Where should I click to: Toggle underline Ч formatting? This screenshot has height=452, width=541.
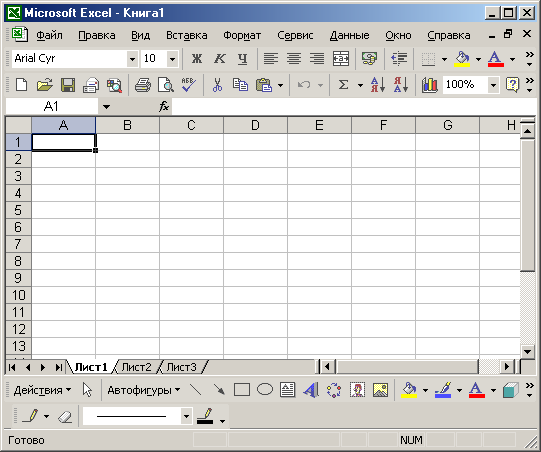(x=243, y=58)
